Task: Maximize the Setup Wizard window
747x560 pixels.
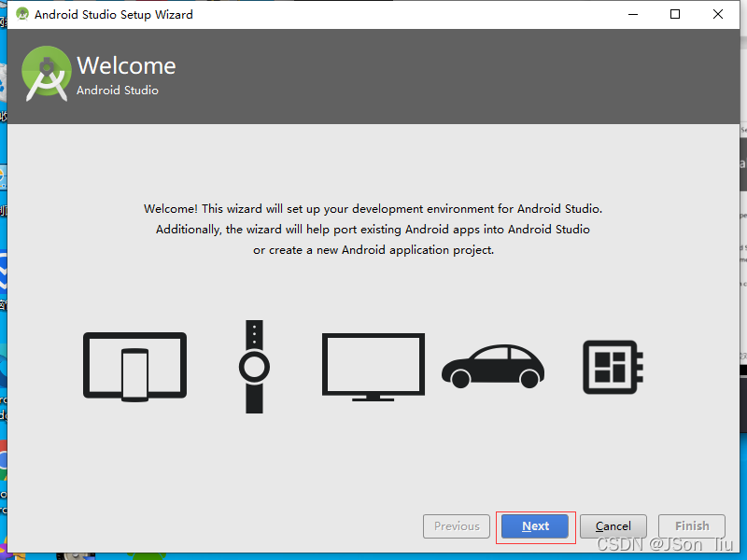Action: point(675,14)
